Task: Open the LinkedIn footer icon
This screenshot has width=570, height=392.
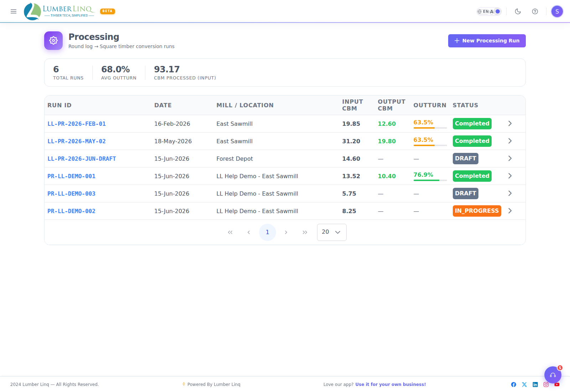Action: [535, 385]
